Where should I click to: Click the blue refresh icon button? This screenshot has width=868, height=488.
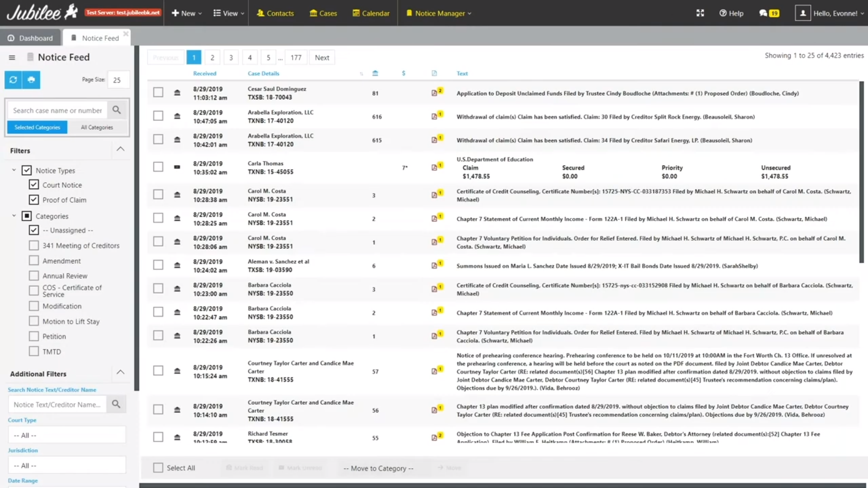pyautogui.click(x=13, y=80)
